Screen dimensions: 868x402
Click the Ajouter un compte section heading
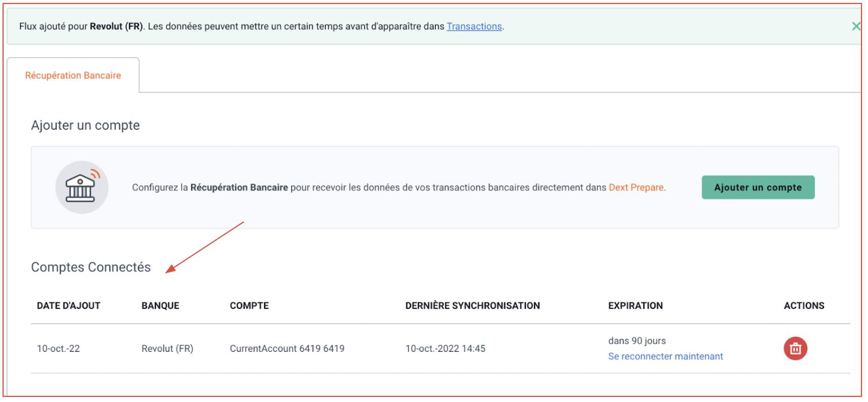click(x=85, y=126)
